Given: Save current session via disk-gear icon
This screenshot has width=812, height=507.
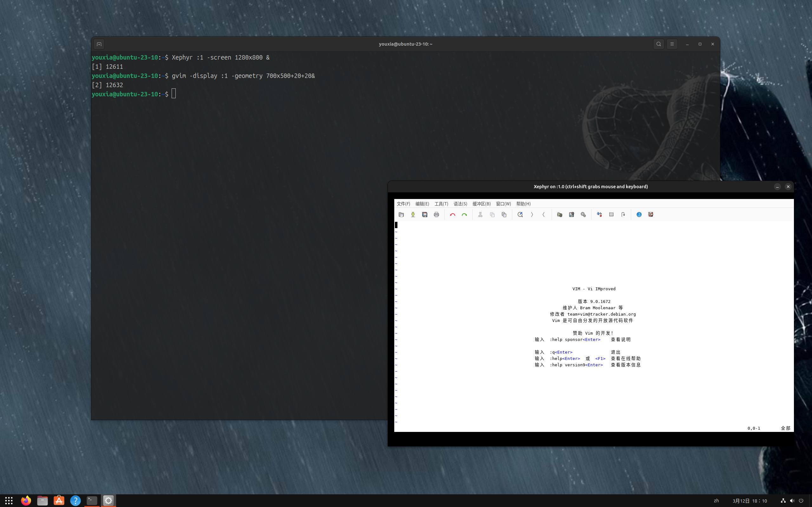Looking at the screenshot, I should click(x=572, y=215).
